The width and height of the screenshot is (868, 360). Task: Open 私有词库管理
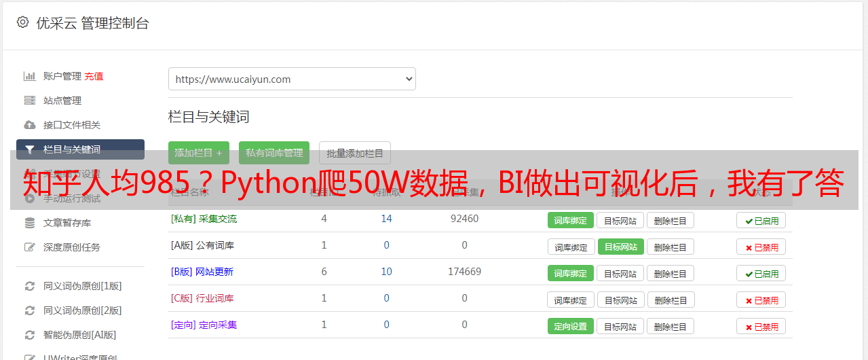(274, 153)
